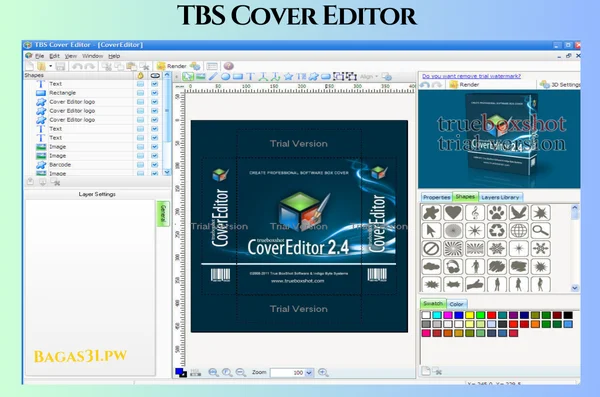Pick the Ellipse shape tool
This screenshot has width=600, height=397.
point(225,77)
